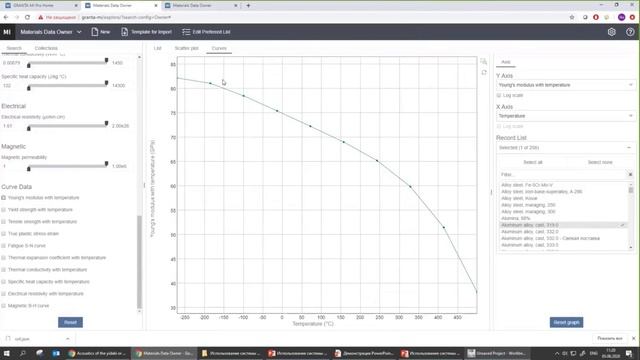Open the help question mark icon
Screen dimensions: 640x360
click(x=630, y=32)
